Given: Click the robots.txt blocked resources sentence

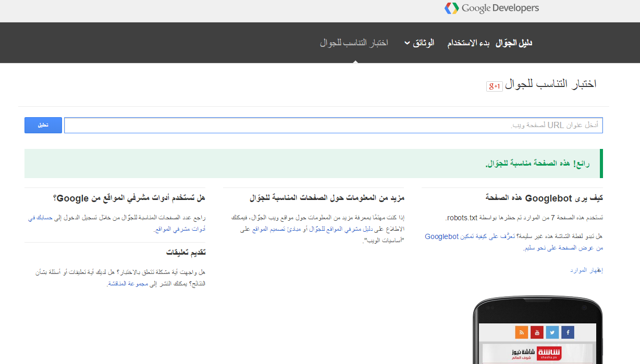Looking at the screenshot, I should (x=524, y=217).
